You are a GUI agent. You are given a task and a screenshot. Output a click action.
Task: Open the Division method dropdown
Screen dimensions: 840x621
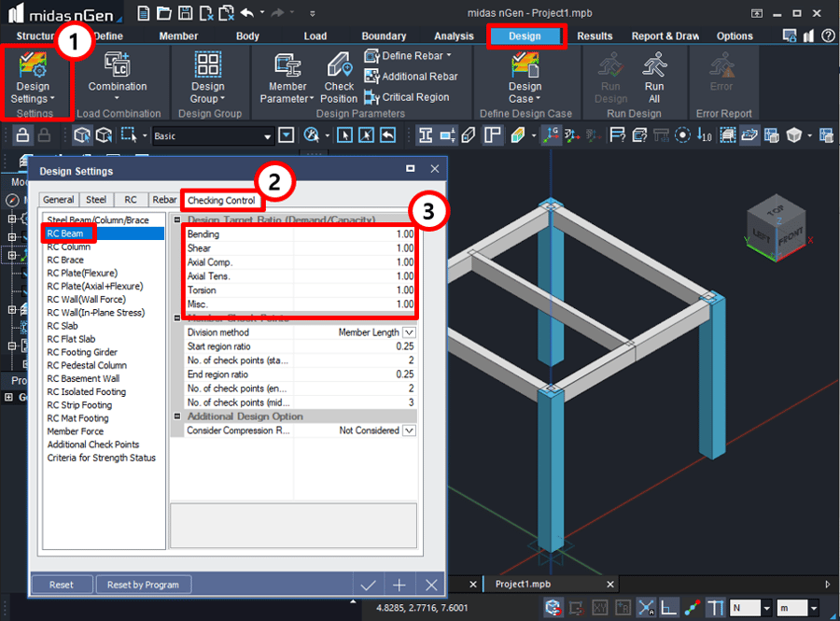click(x=410, y=332)
